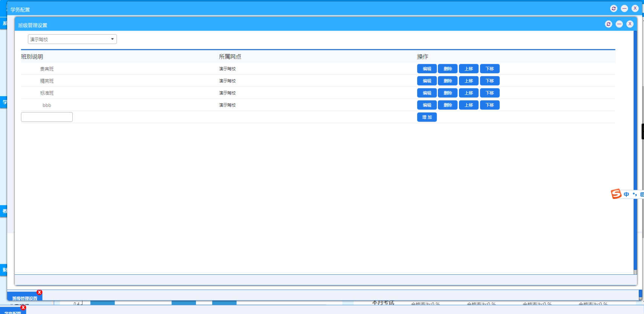Move the 贵宾班 row down

click(490, 69)
